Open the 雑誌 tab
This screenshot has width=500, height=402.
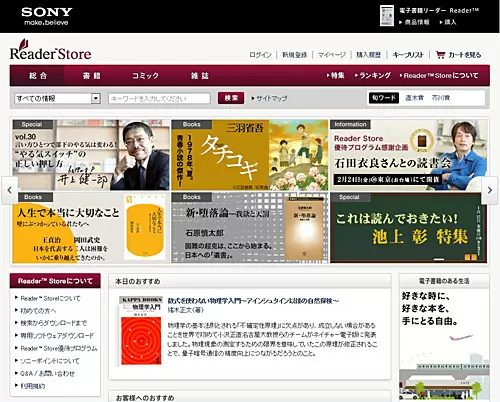point(199,76)
